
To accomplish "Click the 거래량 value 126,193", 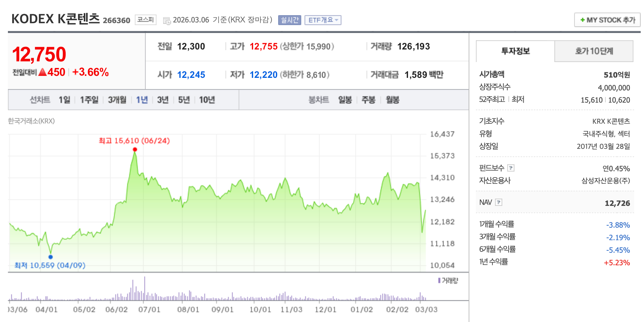I will tap(414, 47).
